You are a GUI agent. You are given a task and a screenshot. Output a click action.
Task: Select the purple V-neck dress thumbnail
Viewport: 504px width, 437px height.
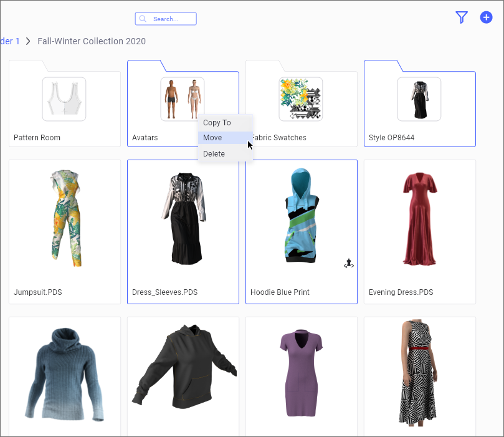click(x=301, y=373)
